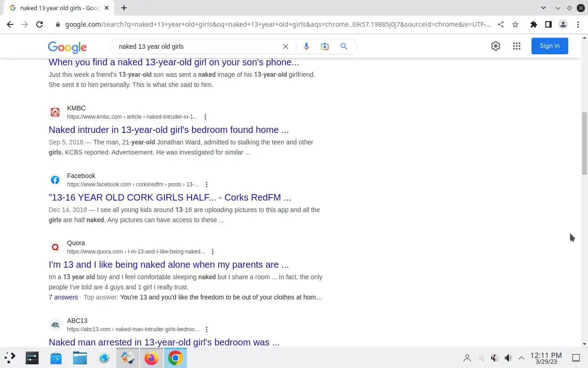Open the Chrome three-dot menu
This screenshot has height=368, width=588.
(x=578, y=24)
